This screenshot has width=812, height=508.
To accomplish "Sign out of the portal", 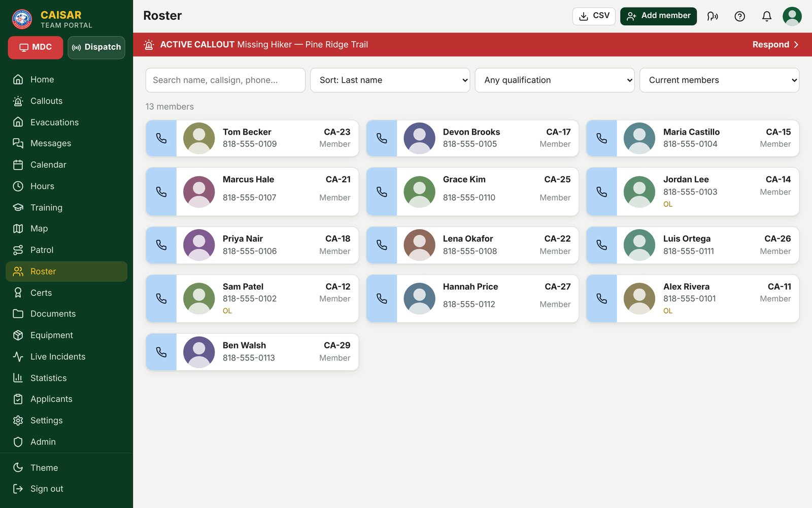I will (66, 489).
